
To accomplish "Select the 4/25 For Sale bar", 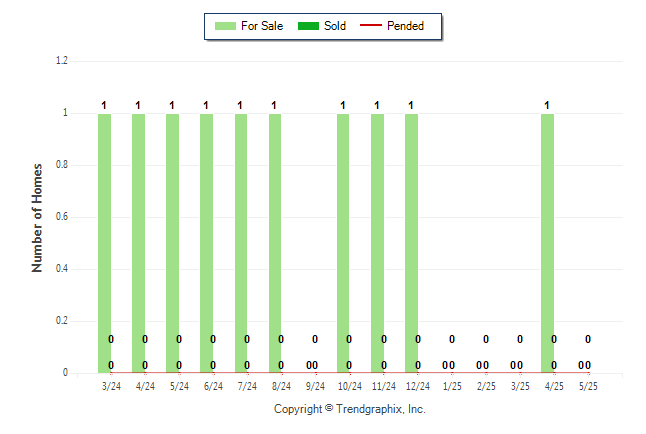I will (x=548, y=243).
